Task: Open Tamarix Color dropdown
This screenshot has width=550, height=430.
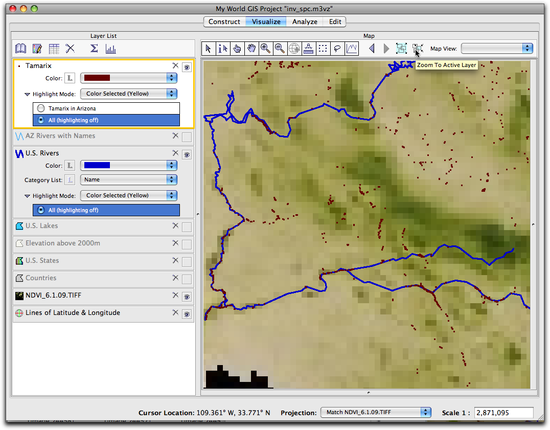Action: (129, 78)
